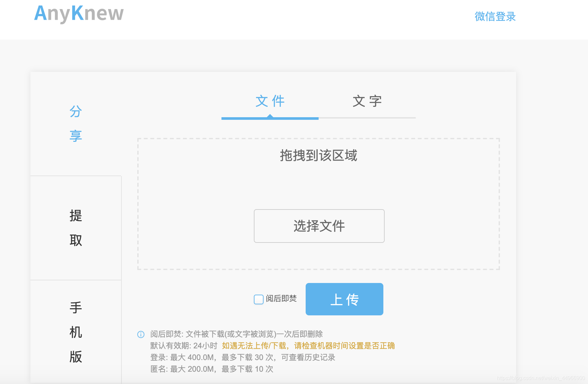Screen dimensions: 588x384
Task: Click the 选择文件 button
Action: 319,226
